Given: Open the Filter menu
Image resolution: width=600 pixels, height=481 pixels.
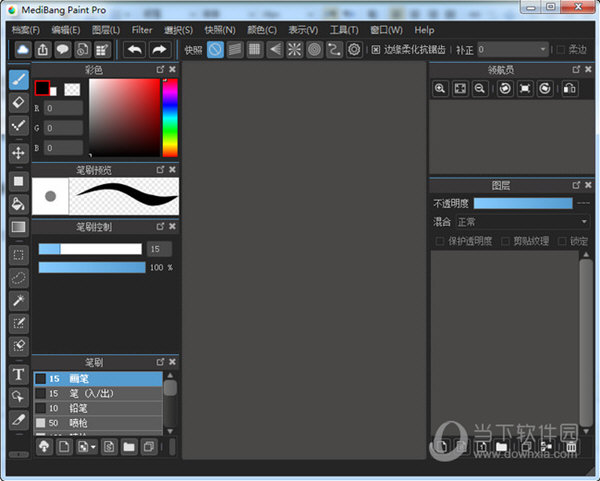Looking at the screenshot, I should pos(142,30).
